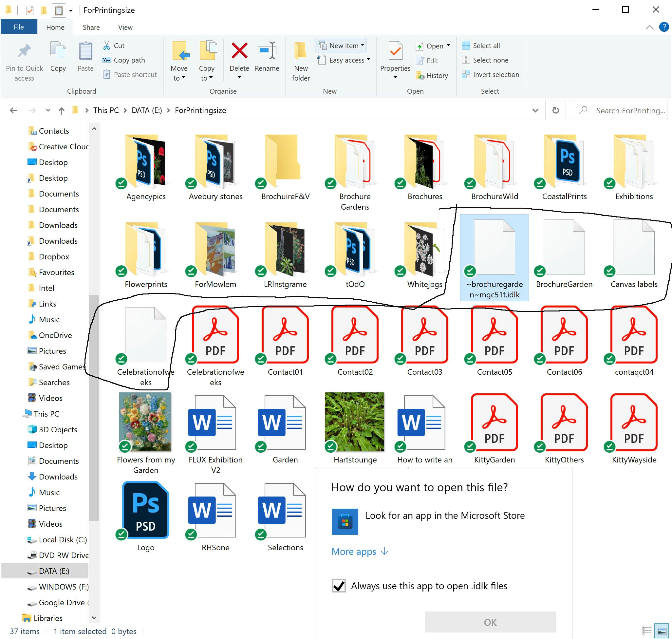672x639 pixels.
Task: Click Invert selection option
Action: [491, 75]
